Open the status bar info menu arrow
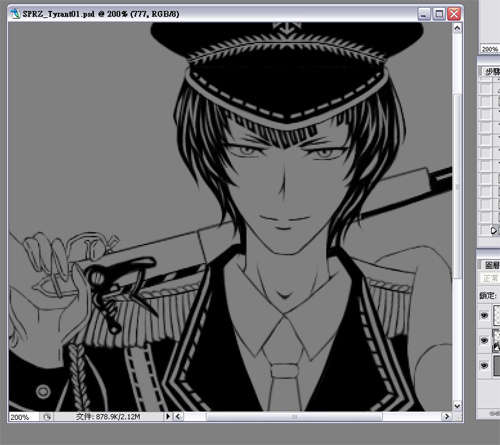The image size is (500, 445). pyautogui.click(x=168, y=416)
